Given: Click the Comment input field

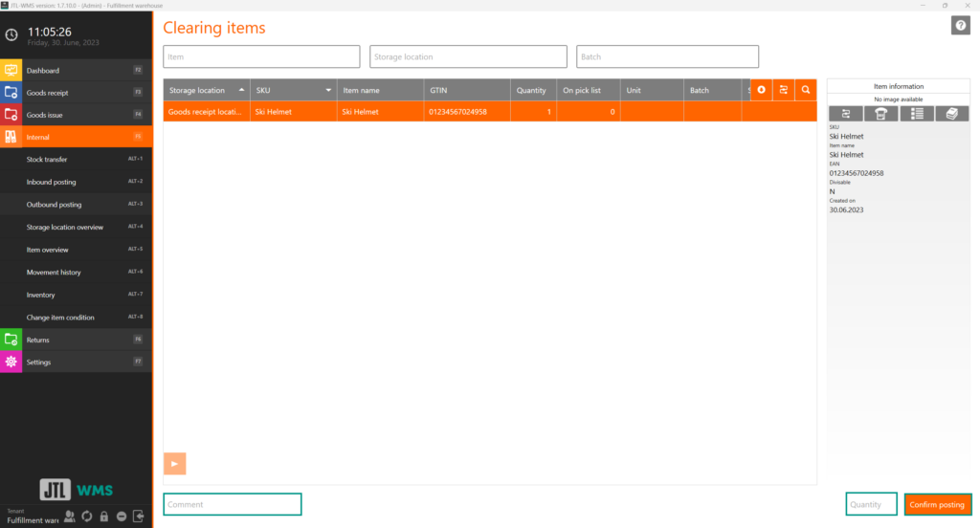Looking at the screenshot, I should coord(232,504).
